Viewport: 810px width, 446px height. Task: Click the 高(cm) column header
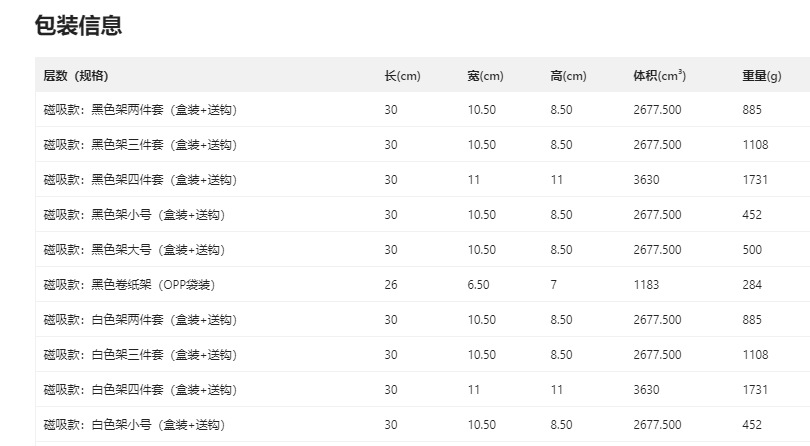point(568,76)
